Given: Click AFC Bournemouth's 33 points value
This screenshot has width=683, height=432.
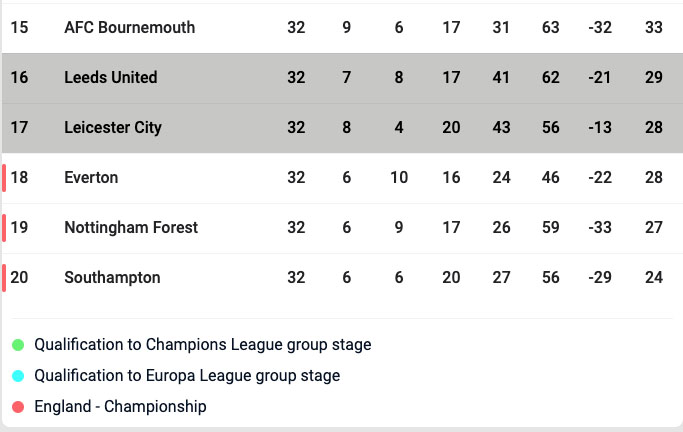Looking at the screenshot, I should pos(654,28).
